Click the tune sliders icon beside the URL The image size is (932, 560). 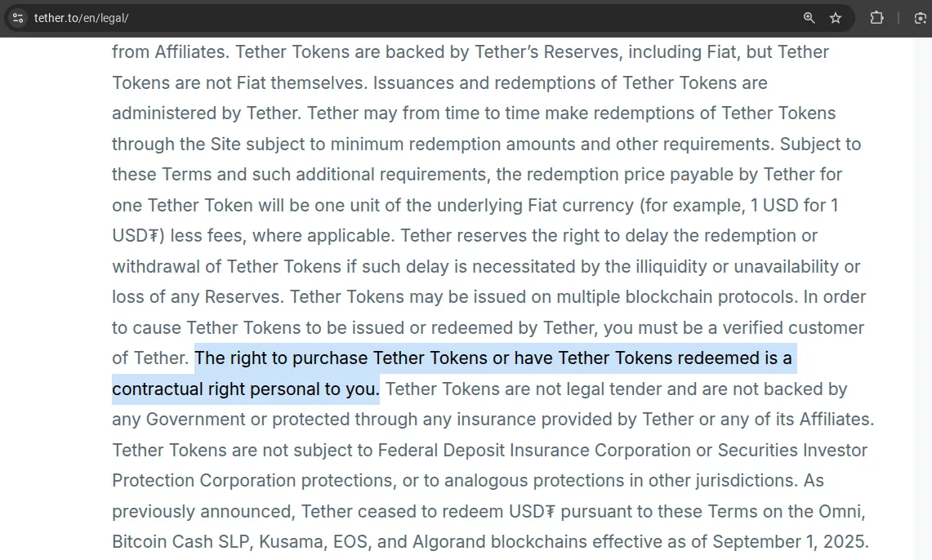[x=16, y=18]
